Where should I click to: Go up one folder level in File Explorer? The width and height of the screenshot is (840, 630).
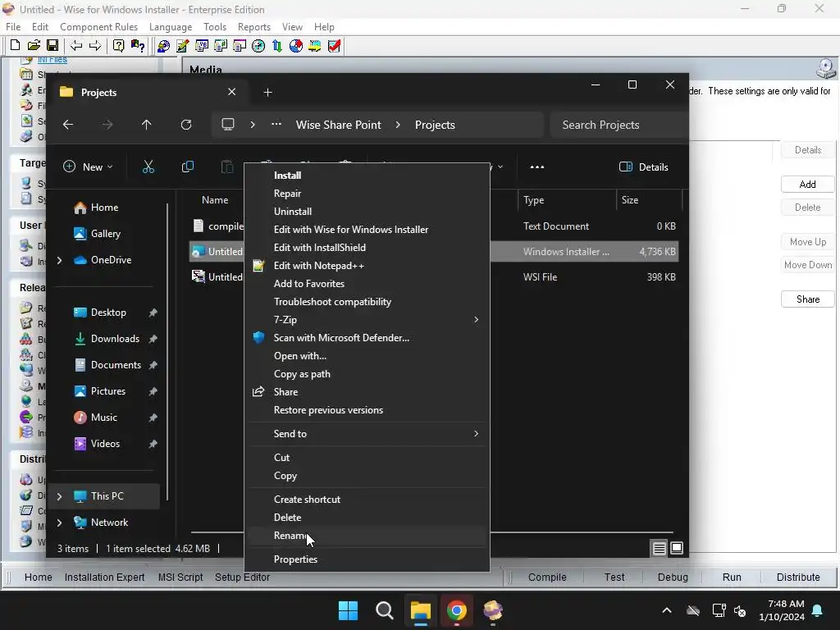[146, 125]
